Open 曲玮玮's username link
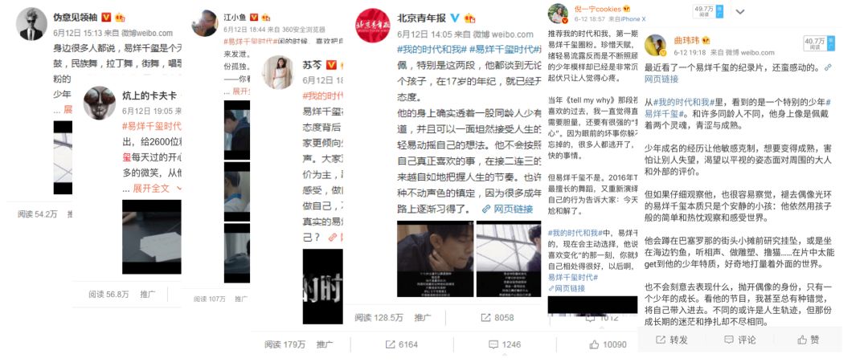Viewport: 868px width, 362px height. [x=687, y=40]
